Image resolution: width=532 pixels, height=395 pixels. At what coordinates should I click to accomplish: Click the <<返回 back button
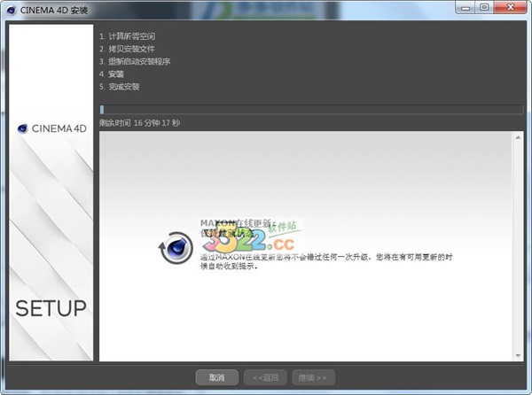(x=265, y=377)
